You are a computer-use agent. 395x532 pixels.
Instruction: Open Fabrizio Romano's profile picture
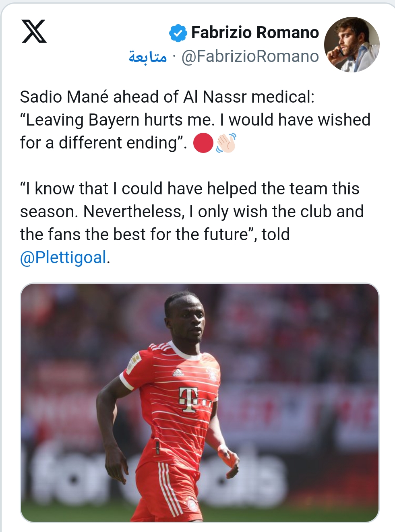pyautogui.click(x=352, y=45)
